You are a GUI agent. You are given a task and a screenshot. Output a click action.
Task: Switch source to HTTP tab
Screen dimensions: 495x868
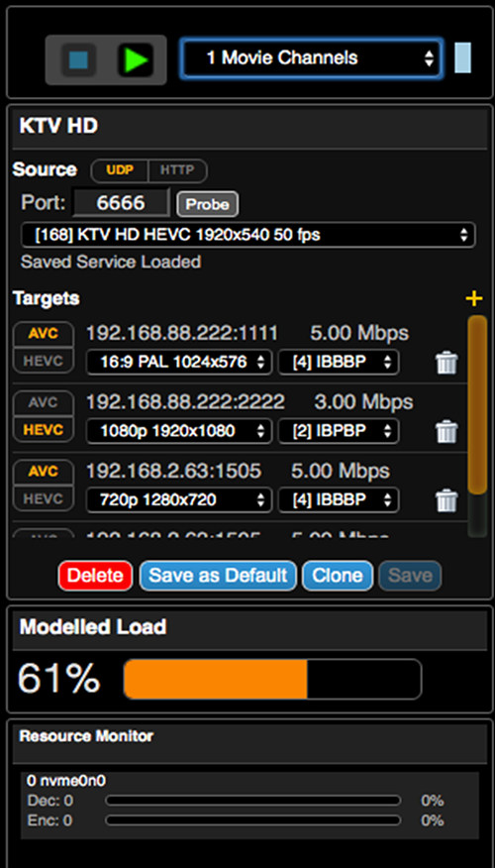point(177,170)
